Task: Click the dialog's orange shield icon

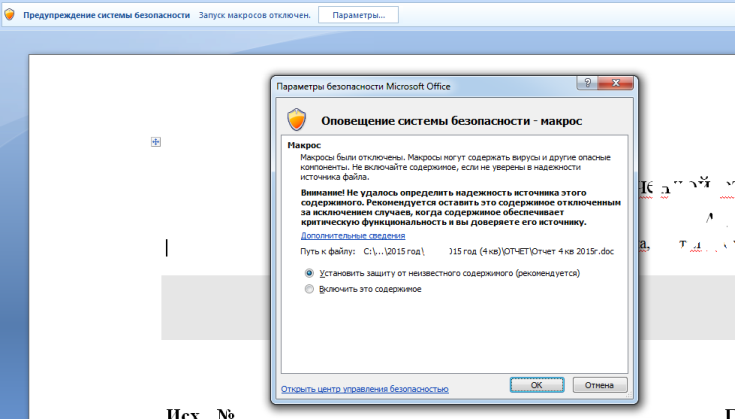Action: click(296, 120)
